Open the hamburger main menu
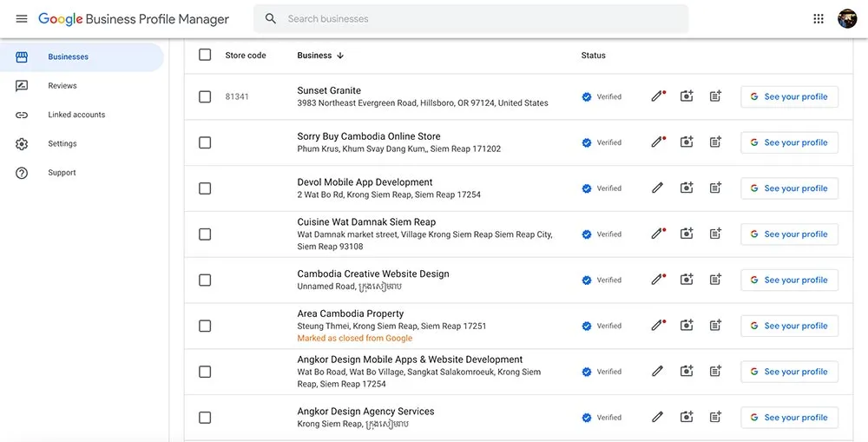This screenshot has height=442, width=868. point(22,19)
